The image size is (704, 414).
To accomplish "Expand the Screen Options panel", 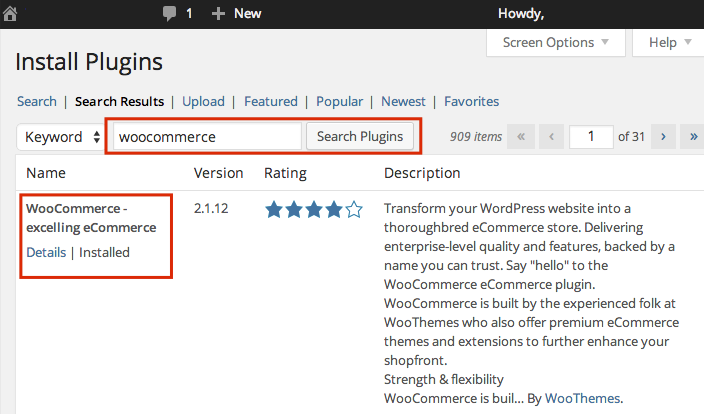I will click(x=555, y=43).
